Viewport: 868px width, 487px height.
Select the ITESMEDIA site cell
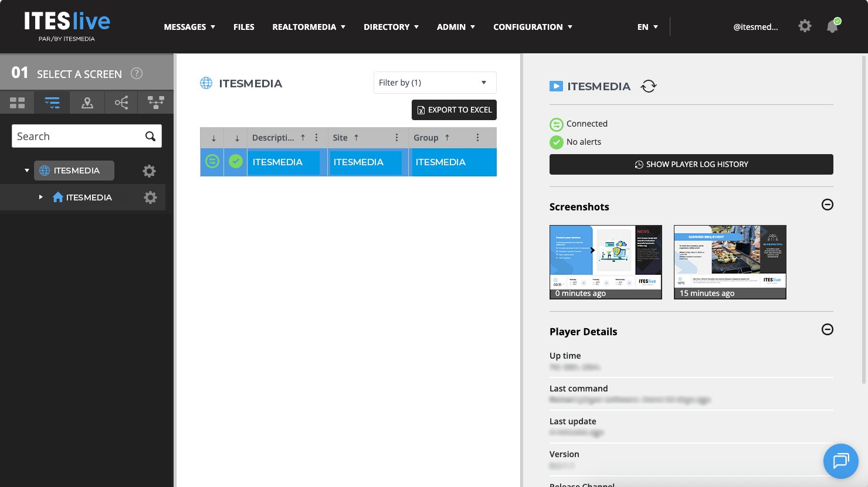366,162
